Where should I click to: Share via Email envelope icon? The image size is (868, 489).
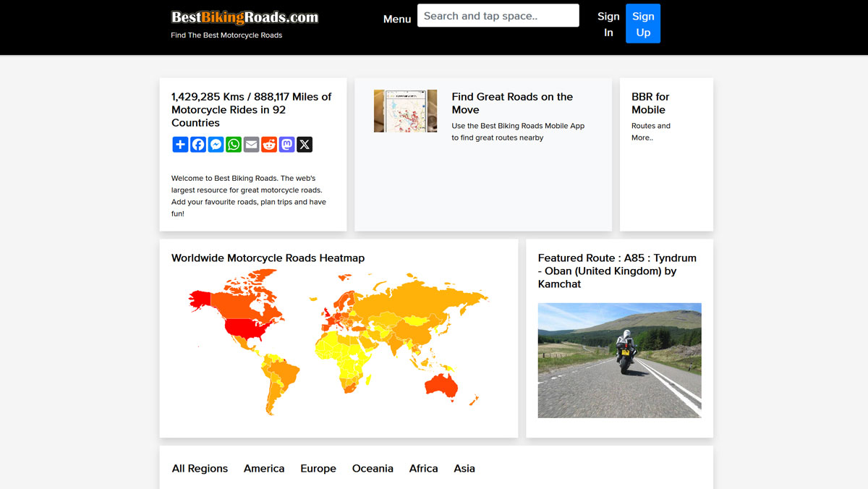[251, 145]
